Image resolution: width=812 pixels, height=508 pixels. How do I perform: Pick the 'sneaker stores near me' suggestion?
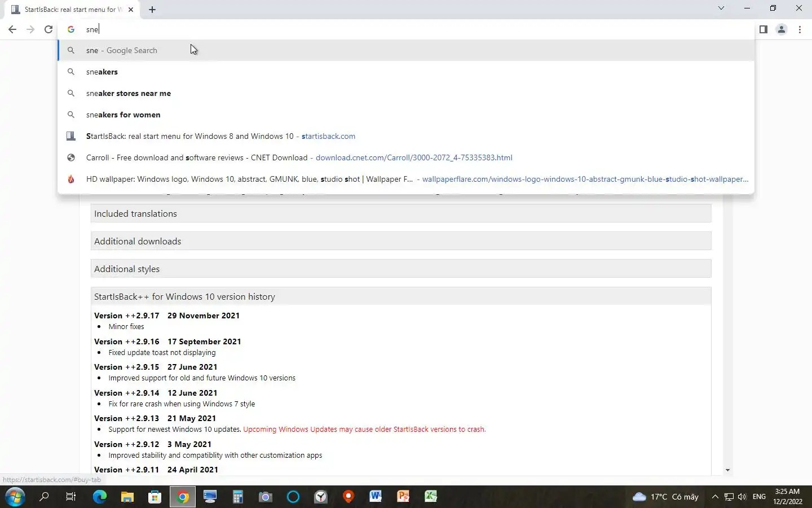(406, 93)
